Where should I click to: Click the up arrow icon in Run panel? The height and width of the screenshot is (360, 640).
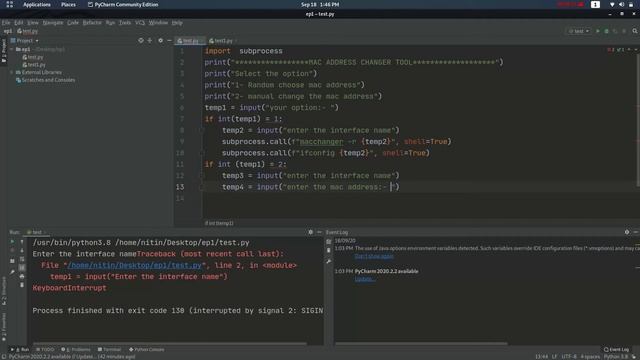(22, 242)
